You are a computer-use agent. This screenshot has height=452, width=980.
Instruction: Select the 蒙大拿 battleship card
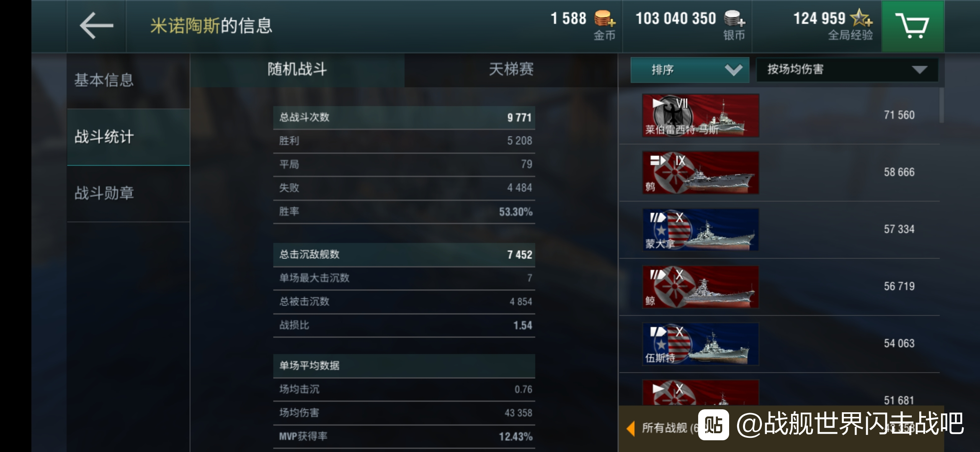click(x=701, y=230)
